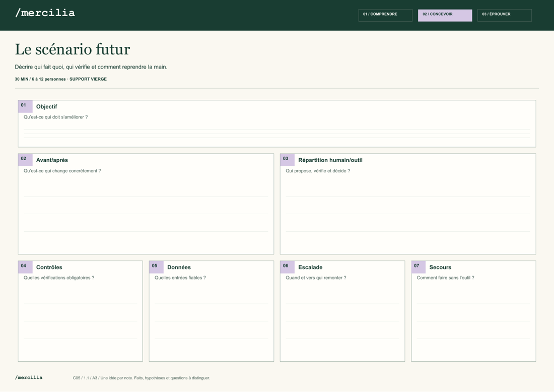554x392 pixels.
Task: Click "Qu'est-ce qui change concrètement ?" prompt
Action: [62, 171]
